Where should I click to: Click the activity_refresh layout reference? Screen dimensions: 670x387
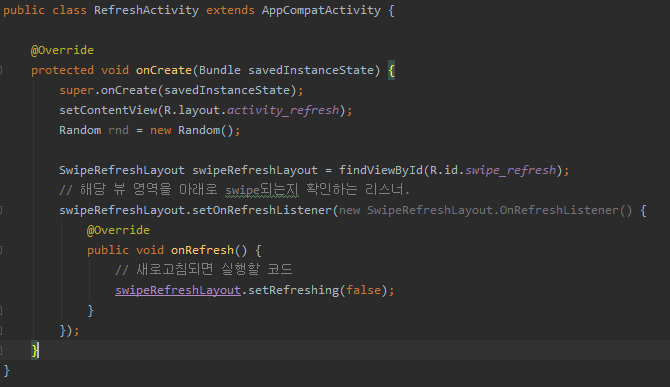(283, 110)
